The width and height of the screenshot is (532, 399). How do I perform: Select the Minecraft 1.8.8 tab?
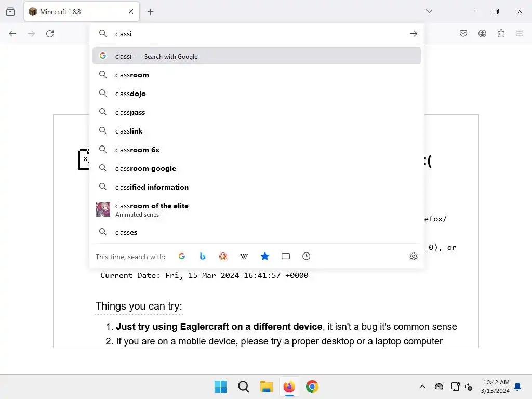[x=82, y=11]
